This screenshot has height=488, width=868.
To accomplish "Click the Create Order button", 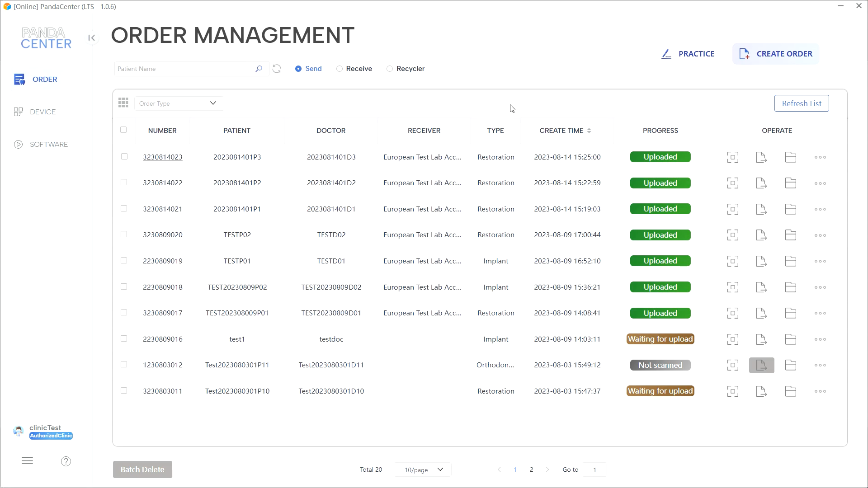I will (776, 54).
